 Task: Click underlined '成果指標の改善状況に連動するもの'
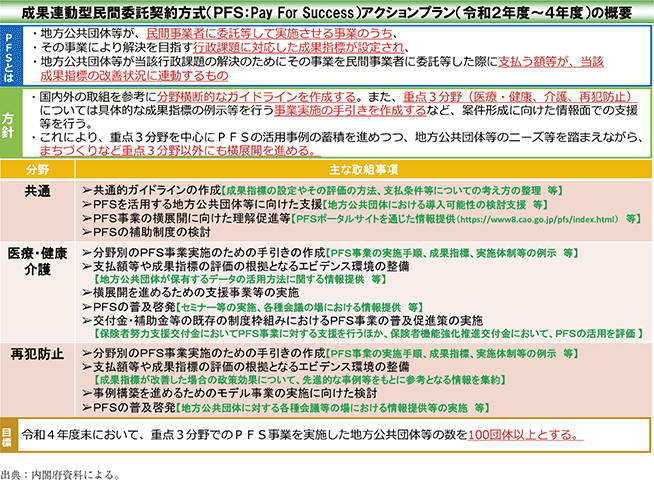pos(134,75)
